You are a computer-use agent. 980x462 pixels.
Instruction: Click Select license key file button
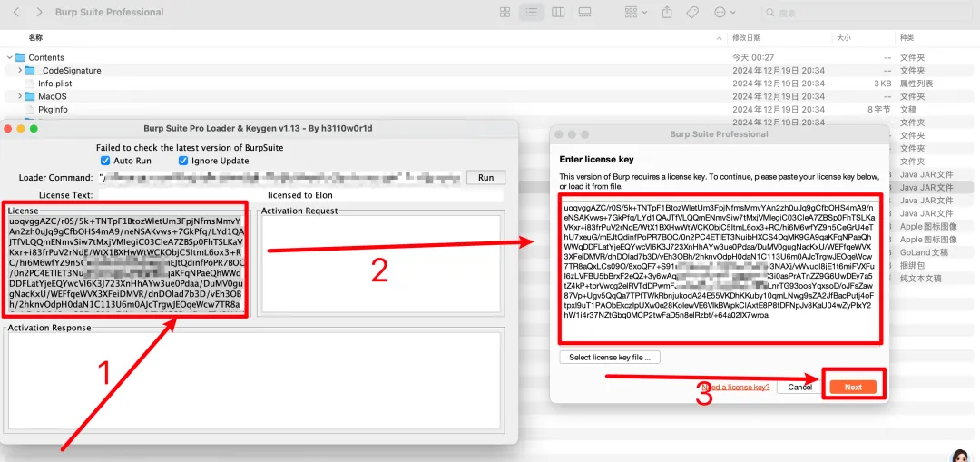[610, 358]
